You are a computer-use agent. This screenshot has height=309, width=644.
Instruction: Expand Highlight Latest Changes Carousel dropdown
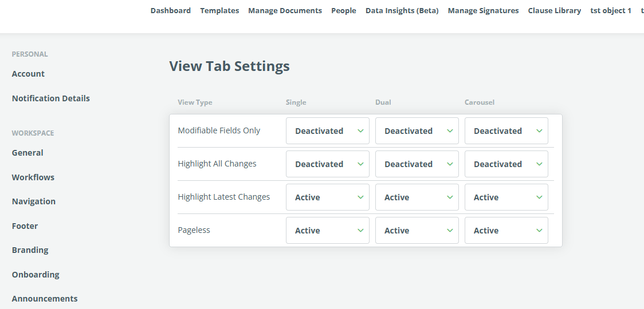click(506, 197)
